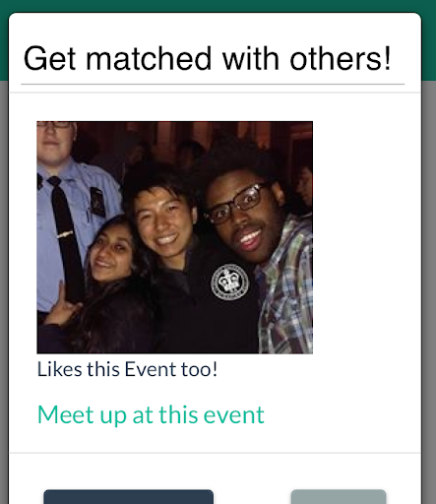The width and height of the screenshot is (436, 504).
Task: Click the silver tie clip in the photo
Action: tap(65, 234)
